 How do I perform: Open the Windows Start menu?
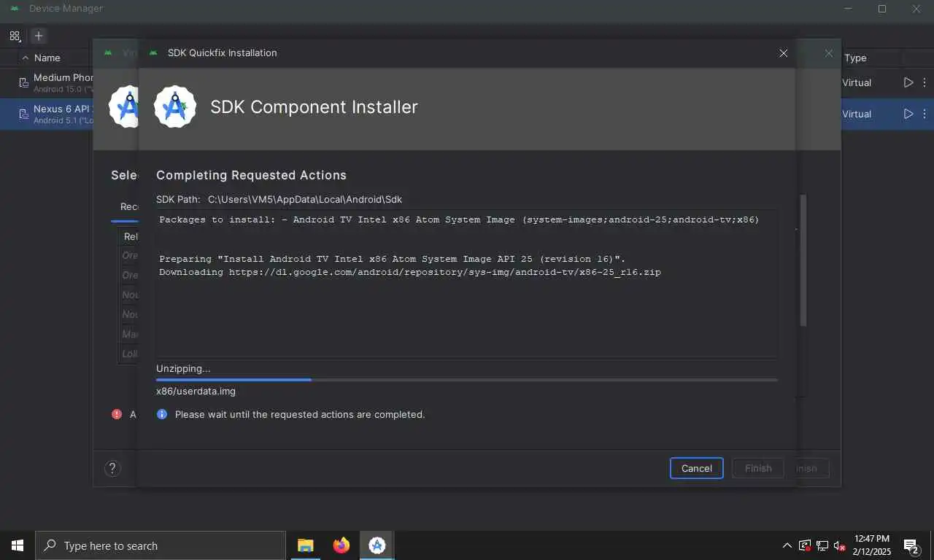[x=18, y=545]
